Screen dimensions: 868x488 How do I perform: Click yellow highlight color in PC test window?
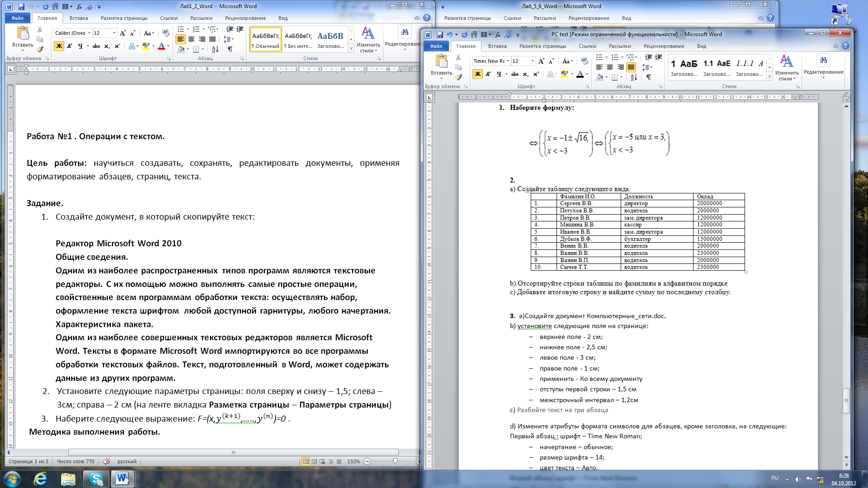pyautogui.click(x=564, y=74)
